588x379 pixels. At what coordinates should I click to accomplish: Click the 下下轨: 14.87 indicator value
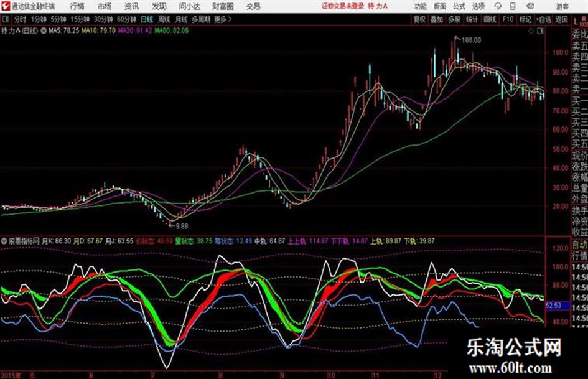pyautogui.click(x=349, y=241)
